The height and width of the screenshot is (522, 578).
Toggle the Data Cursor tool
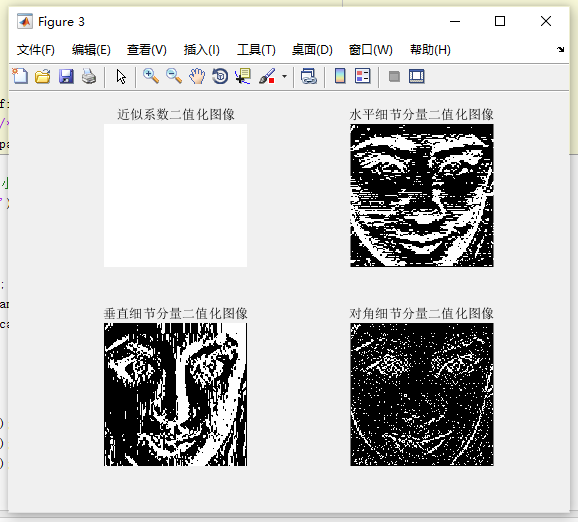coord(243,76)
